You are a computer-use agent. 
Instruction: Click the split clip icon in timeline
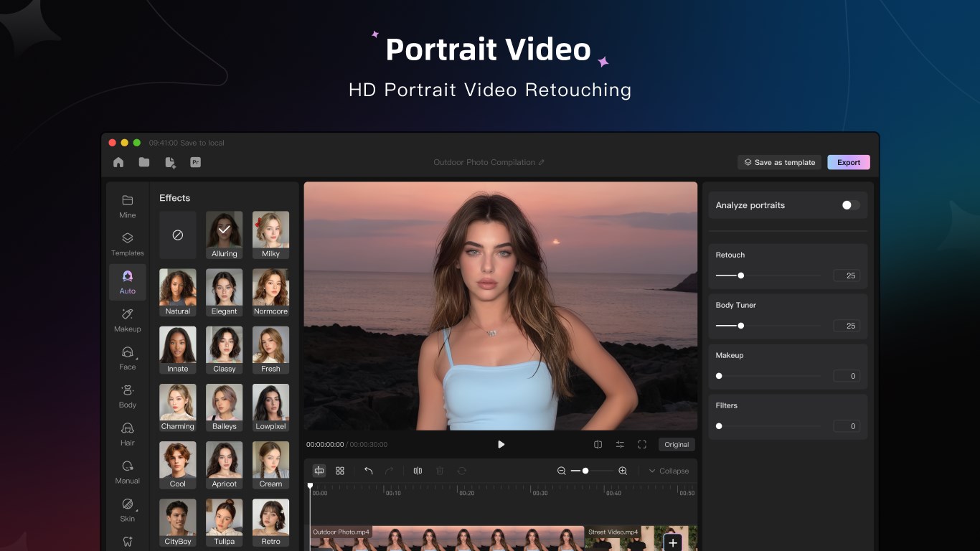[x=418, y=471]
